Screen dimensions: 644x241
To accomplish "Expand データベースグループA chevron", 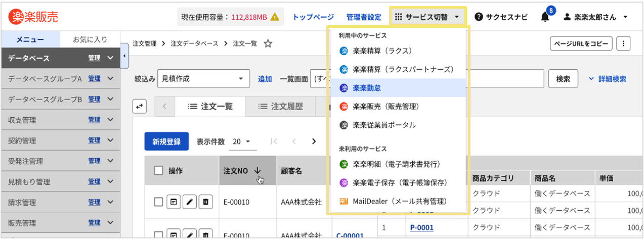I will (x=111, y=79).
